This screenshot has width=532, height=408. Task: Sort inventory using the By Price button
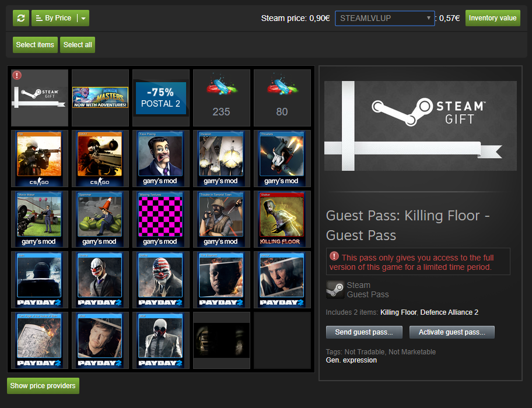click(54, 18)
